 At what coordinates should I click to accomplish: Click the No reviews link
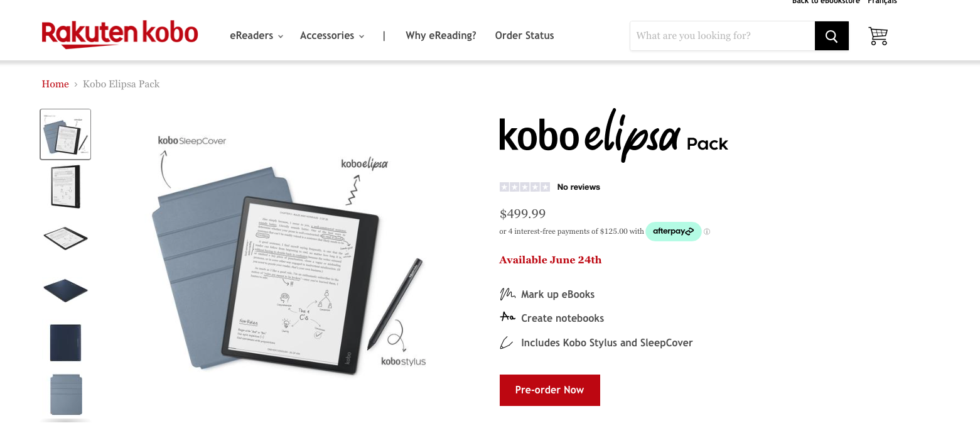pos(578,187)
